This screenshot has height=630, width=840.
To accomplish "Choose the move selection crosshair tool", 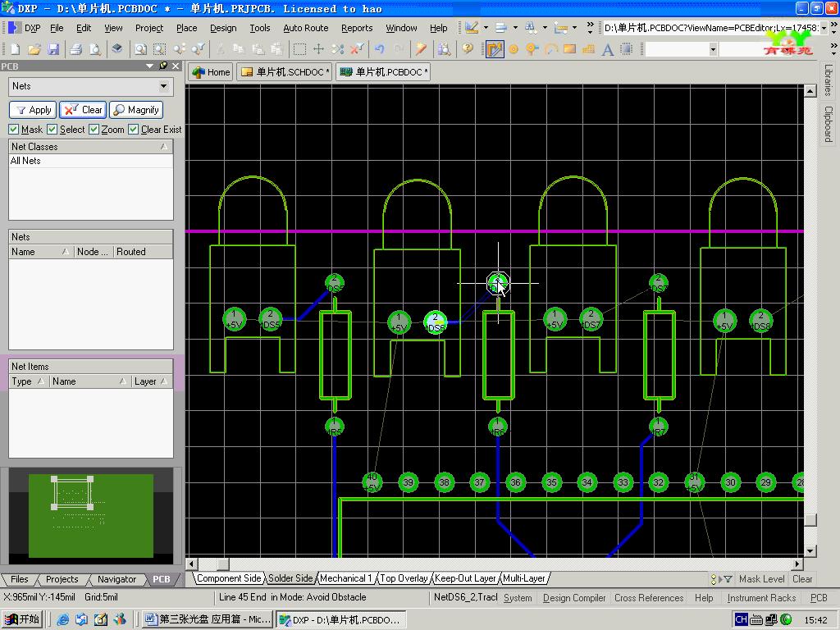I will click(x=318, y=49).
